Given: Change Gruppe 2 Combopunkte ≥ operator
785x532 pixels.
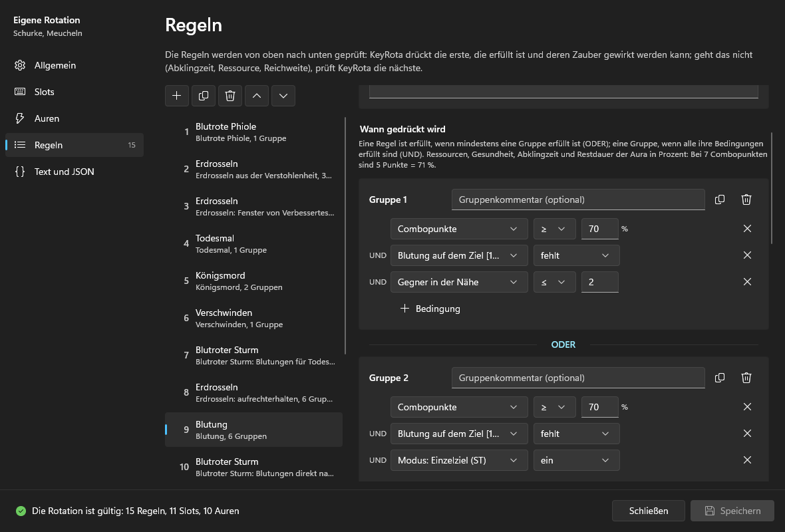Looking at the screenshot, I should (x=554, y=407).
